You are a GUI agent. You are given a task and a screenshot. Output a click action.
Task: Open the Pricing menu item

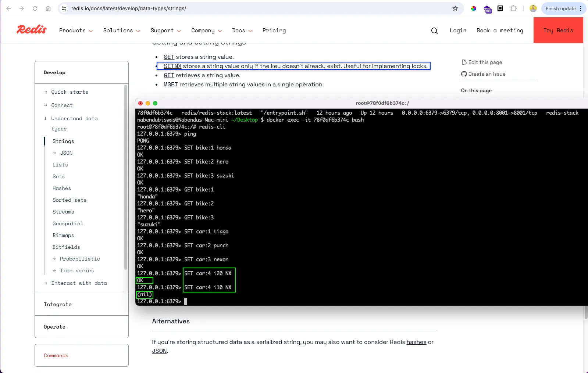click(274, 31)
